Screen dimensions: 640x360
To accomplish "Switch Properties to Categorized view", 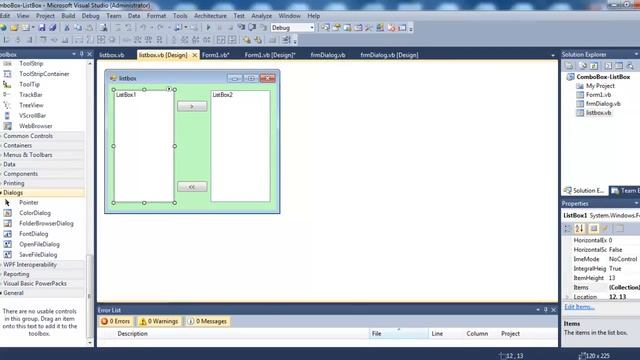I will 567,229.
